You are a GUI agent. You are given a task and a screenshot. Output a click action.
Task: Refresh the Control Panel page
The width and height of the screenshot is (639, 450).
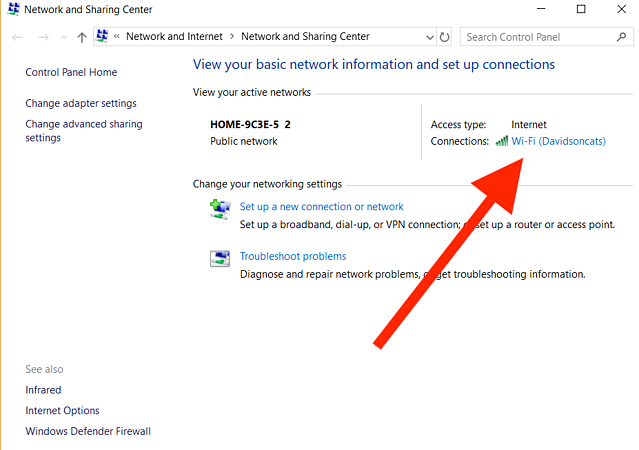click(445, 37)
